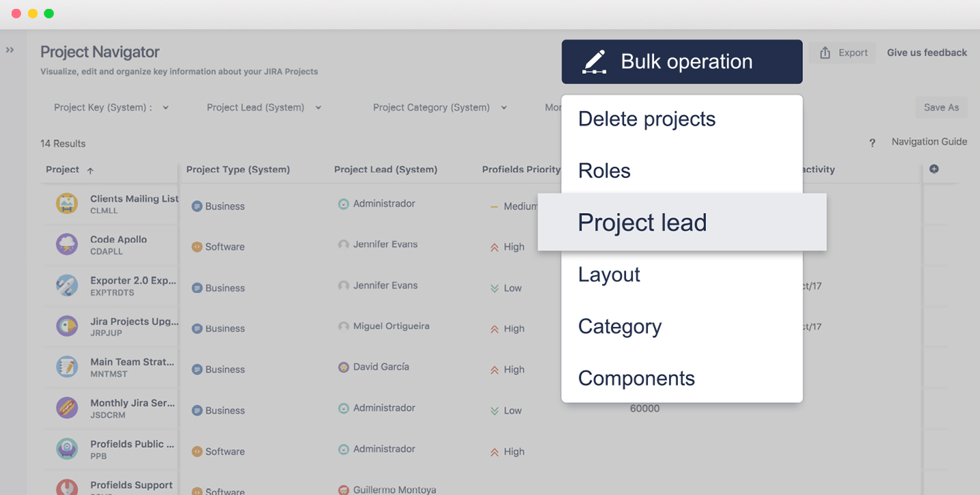This screenshot has width=980, height=495.
Task: Pick Components from the bulk menu
Action: [682, 378]
